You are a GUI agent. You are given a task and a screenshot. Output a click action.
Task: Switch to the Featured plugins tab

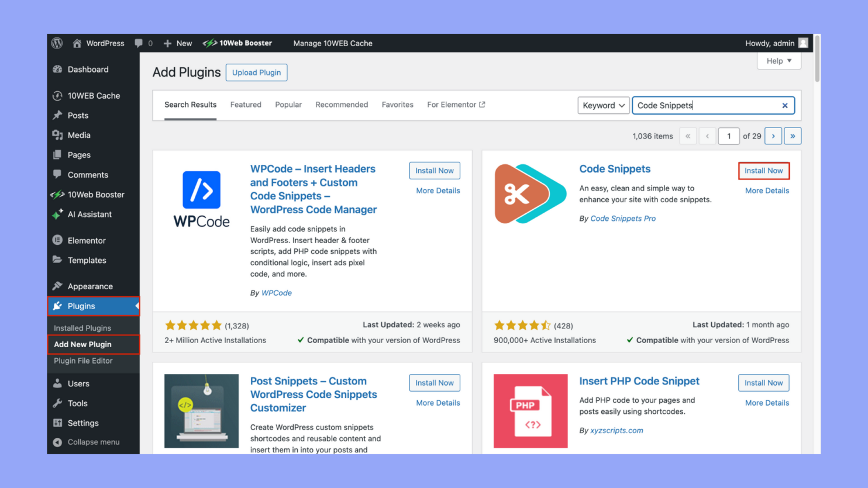(x=245, y=104)
